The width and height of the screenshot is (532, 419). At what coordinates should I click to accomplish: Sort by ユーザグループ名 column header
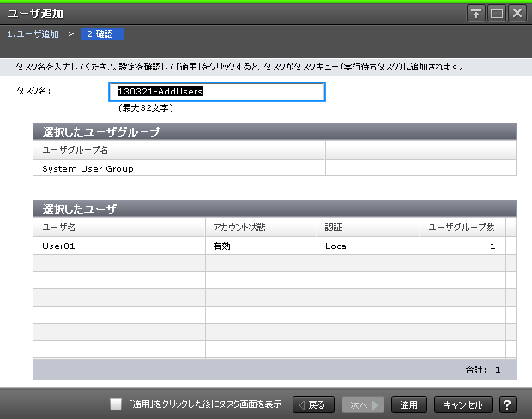click(179, 149)
